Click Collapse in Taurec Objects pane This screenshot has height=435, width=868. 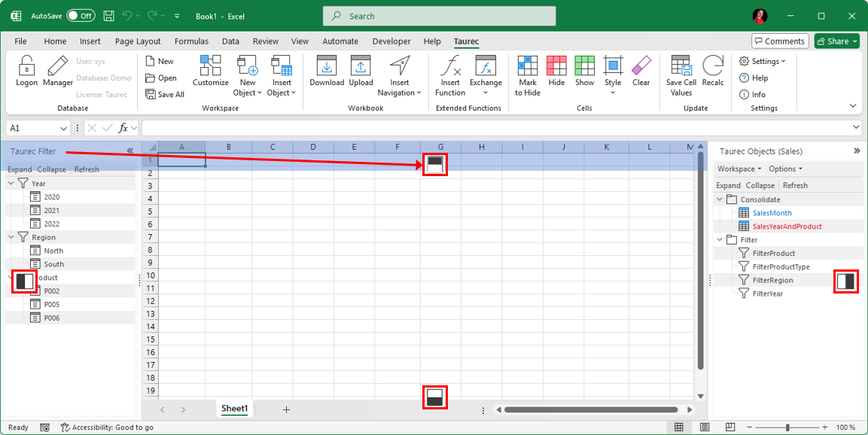click(760, 185)
